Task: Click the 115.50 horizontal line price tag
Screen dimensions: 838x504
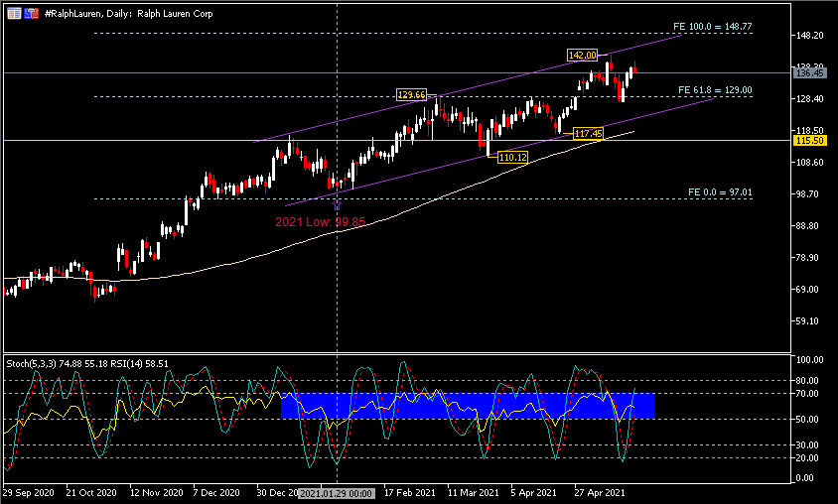Action: (809, 141)
